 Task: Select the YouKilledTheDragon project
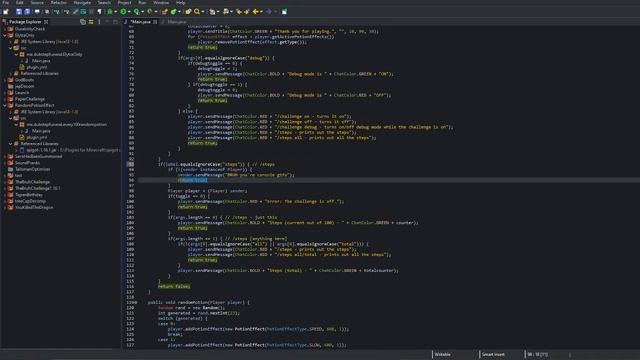[34, 207]
